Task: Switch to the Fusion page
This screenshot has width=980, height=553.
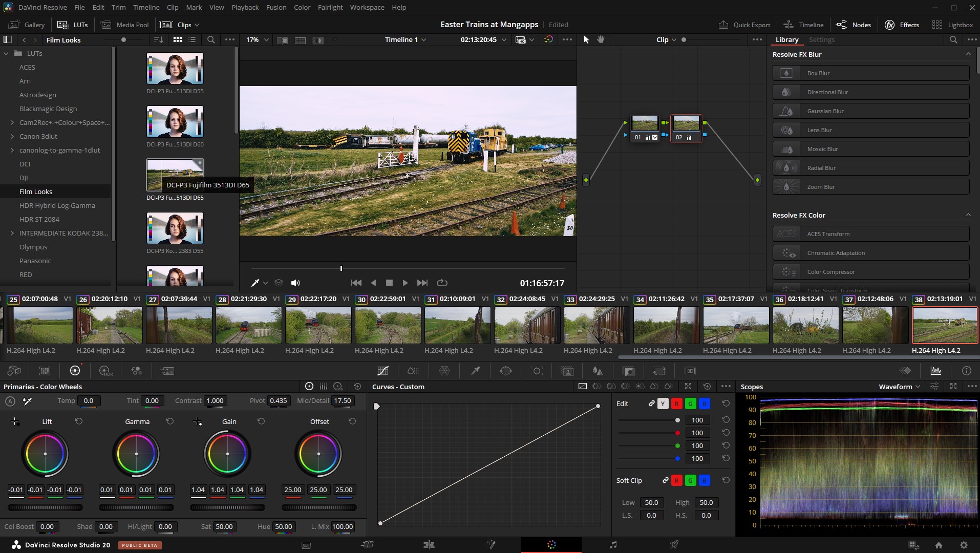Action: 491,545
